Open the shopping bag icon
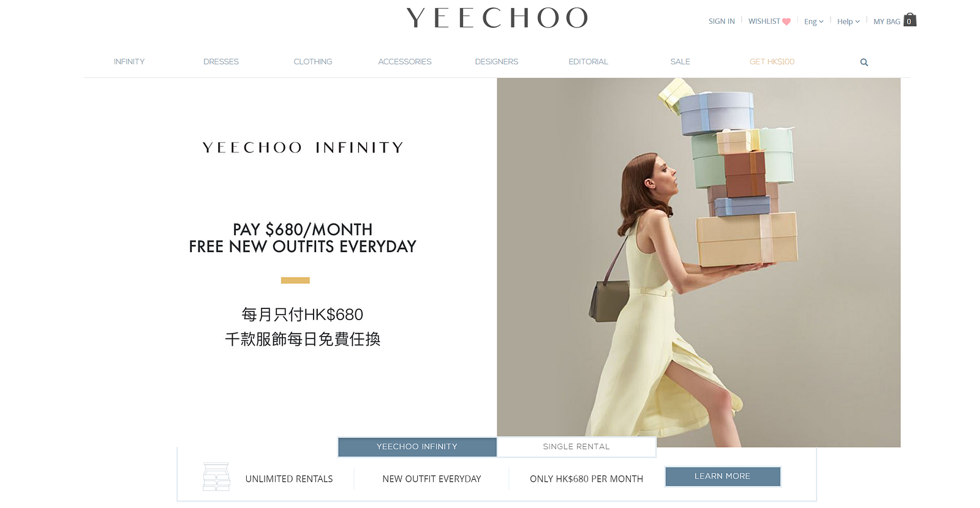The height and width of the screenshot is (508, 980). click(910, 20)
